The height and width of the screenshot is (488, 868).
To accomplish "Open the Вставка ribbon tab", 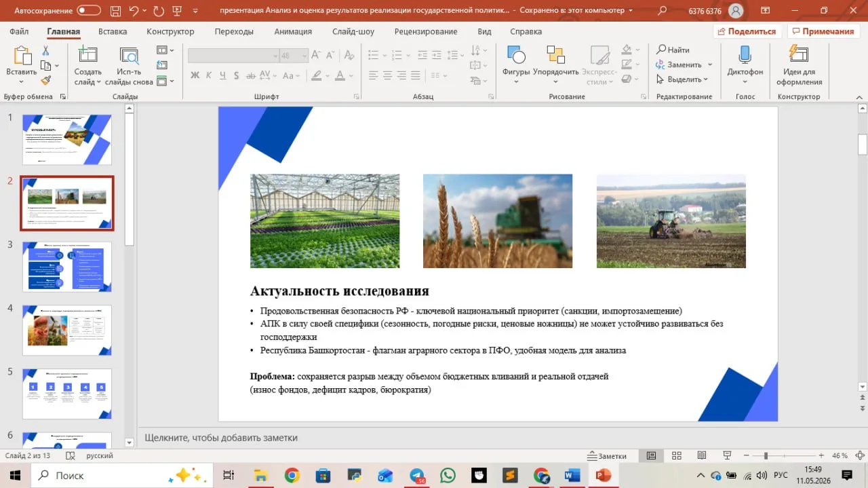I will click(x=113, y=32).
